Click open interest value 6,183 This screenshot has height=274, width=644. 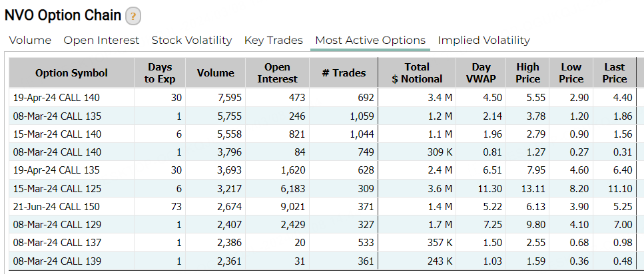(293, 189)
